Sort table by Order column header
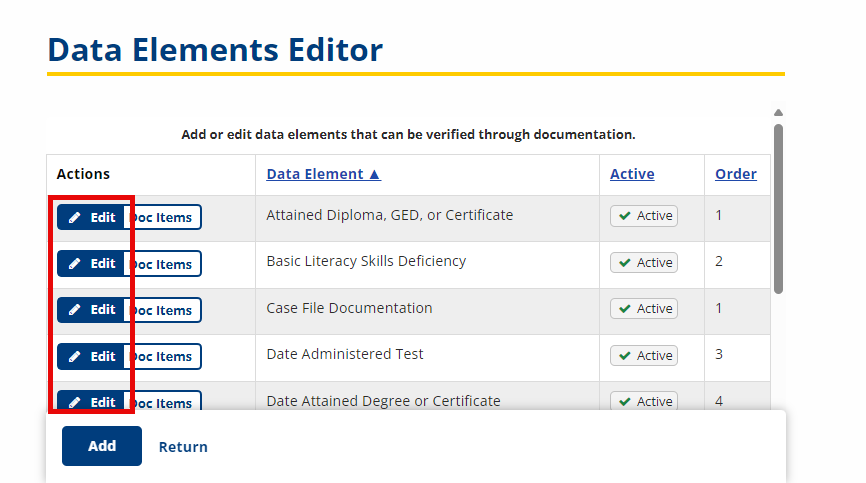The image size is (866, 483). [x=736, y=174]
